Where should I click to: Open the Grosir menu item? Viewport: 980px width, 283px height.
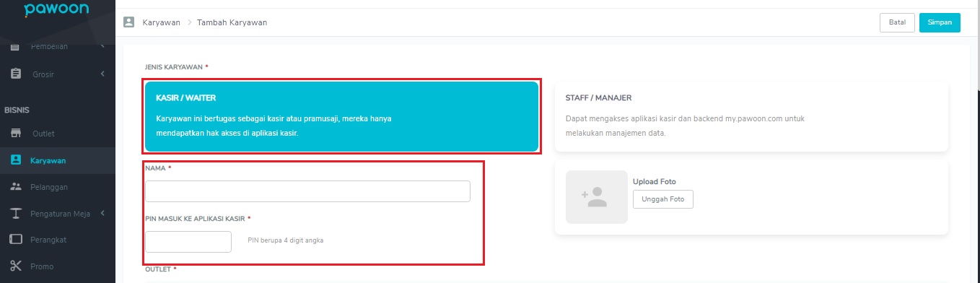click(x=58, y=74)
